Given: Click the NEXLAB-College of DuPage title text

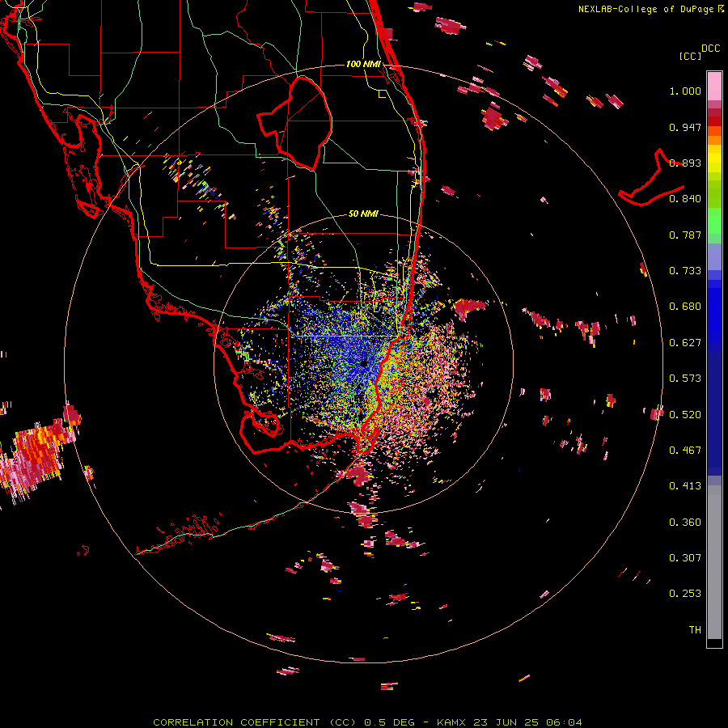Looking at the screenshot, I should 647,9.
